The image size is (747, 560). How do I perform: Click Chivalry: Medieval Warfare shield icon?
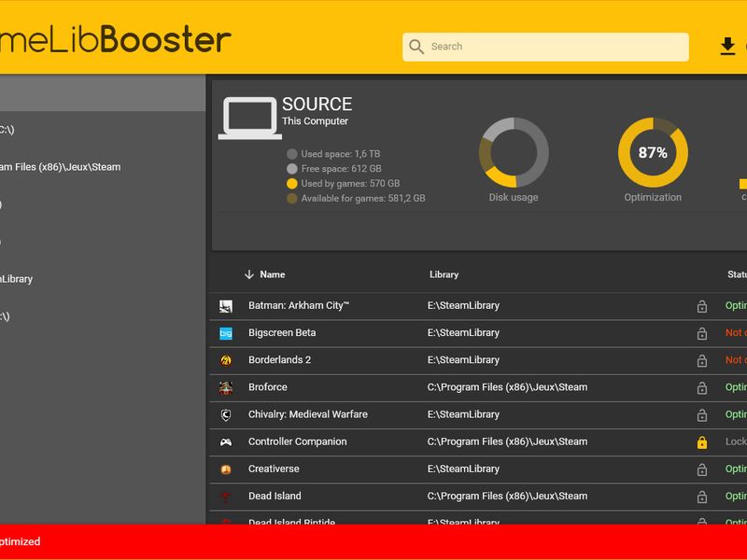[226, 414]
